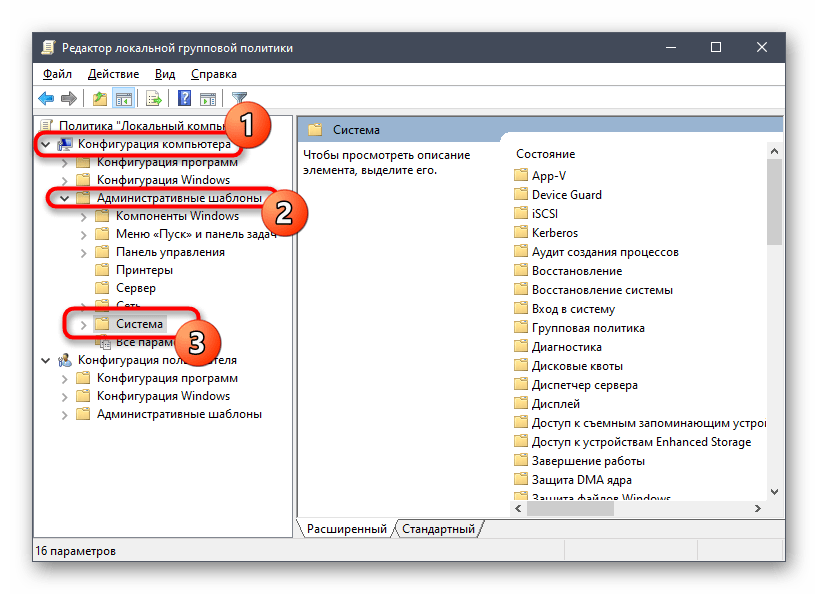Toggle the Show/Hide Console Tree icon
Screen dimensions: 818x594
click(124, 98)
